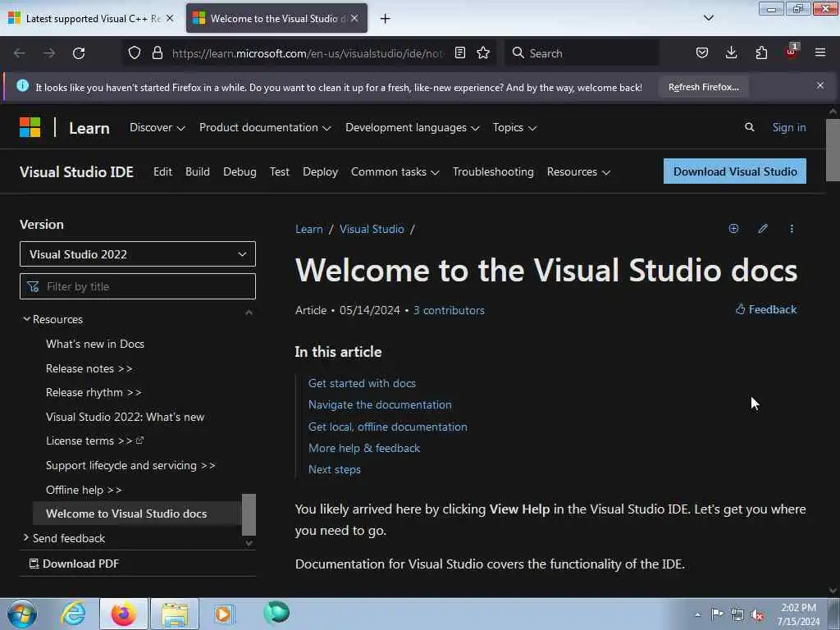Open the Learn home link
Viewport: 840px width, 630px height.
coord(89,128)
